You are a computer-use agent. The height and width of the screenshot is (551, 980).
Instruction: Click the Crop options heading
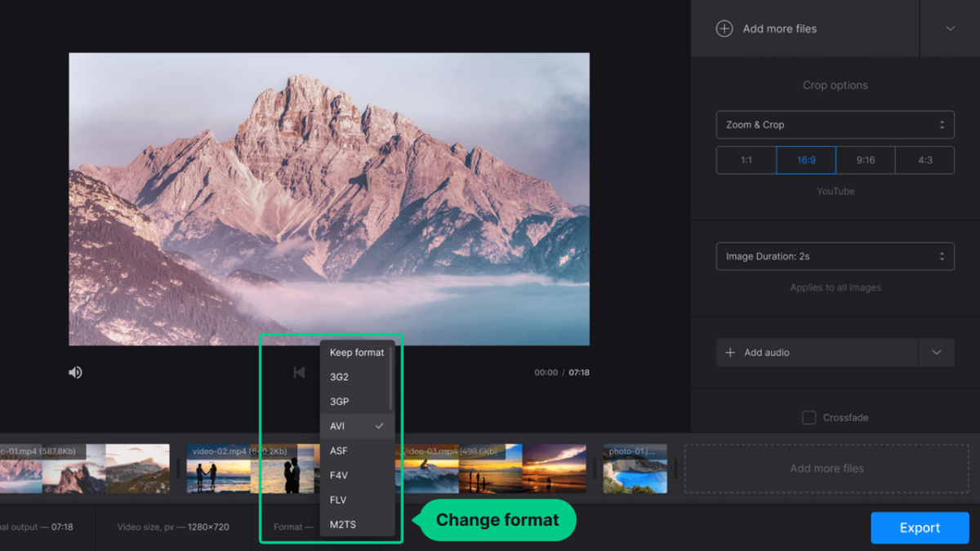[x=835, y=85]
